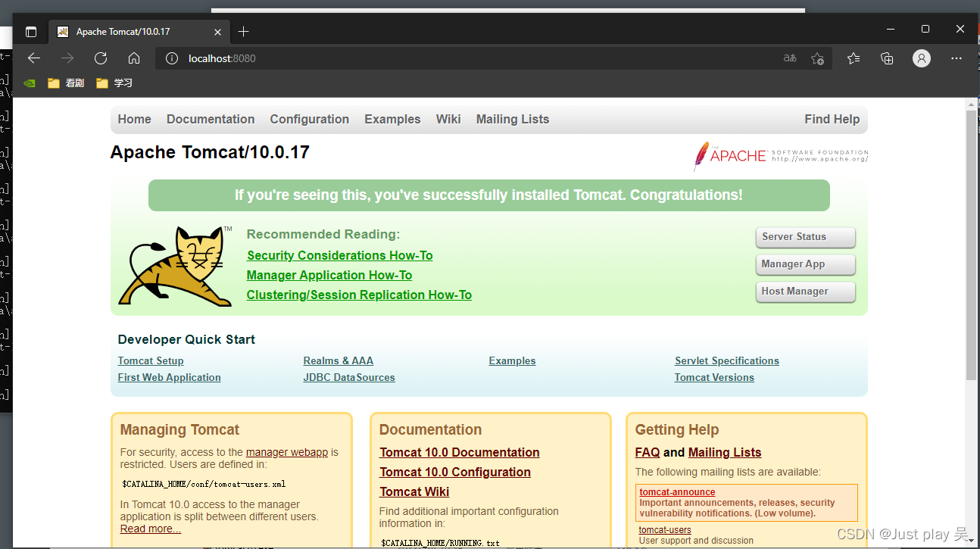Open Examples in the top navigation bar
Image resolution: width=980 pixels, height=549 pixels.
(392, 119)
